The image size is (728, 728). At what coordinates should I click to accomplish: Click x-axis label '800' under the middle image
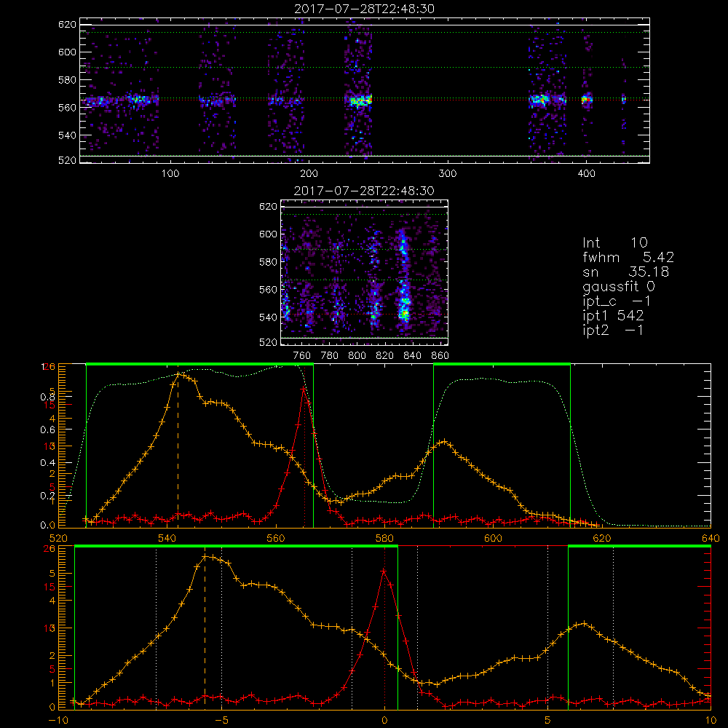pyautogui.click(x=357, y=356)
